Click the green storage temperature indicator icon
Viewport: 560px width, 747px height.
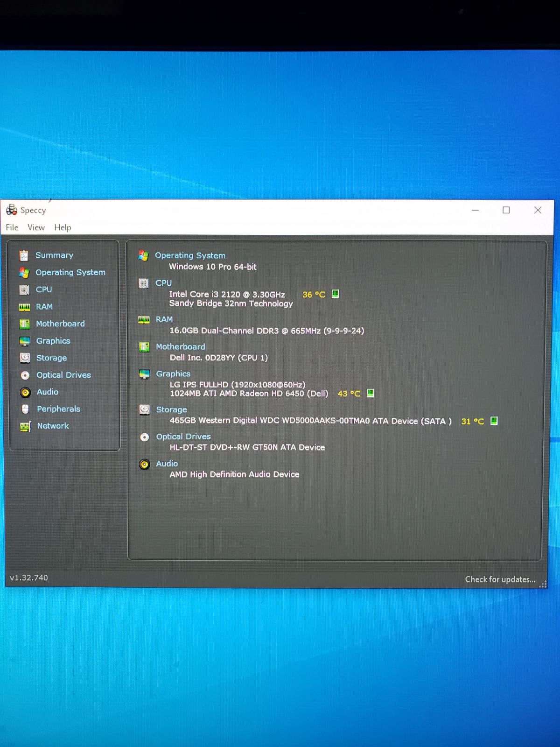(494, 421)
